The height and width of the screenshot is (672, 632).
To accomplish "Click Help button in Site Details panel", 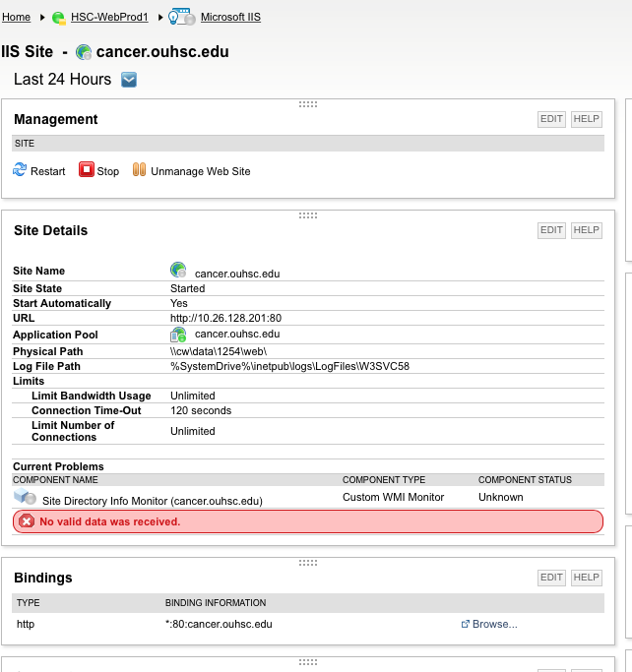I will pyautogui.click(x=586, y=230).
